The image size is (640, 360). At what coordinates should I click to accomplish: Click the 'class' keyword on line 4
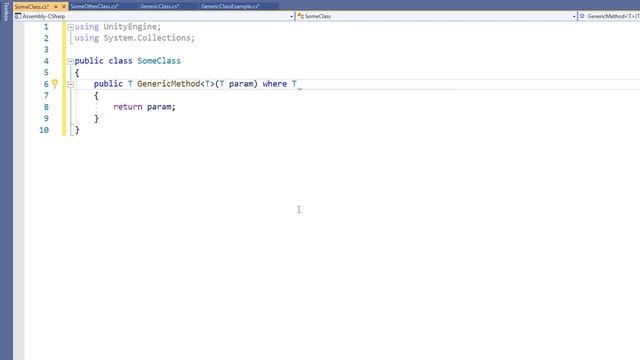(x=120, y=61)
